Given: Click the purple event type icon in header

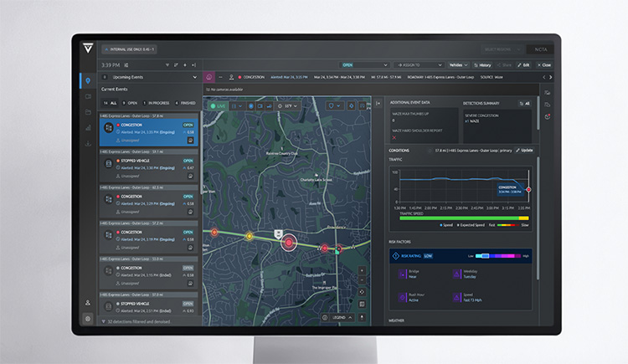Looking at the screenshot, I should [x=208, y=77].
